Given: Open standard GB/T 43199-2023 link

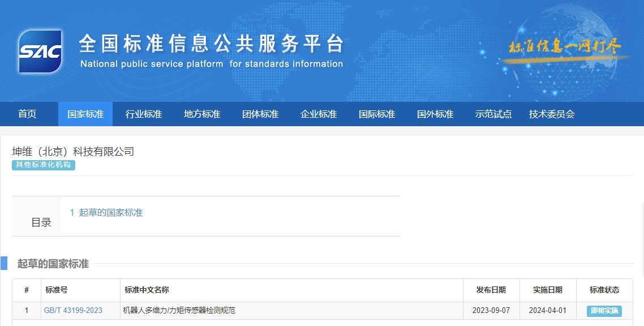Looking at the screenshot, I should click(x=73, y=310).
